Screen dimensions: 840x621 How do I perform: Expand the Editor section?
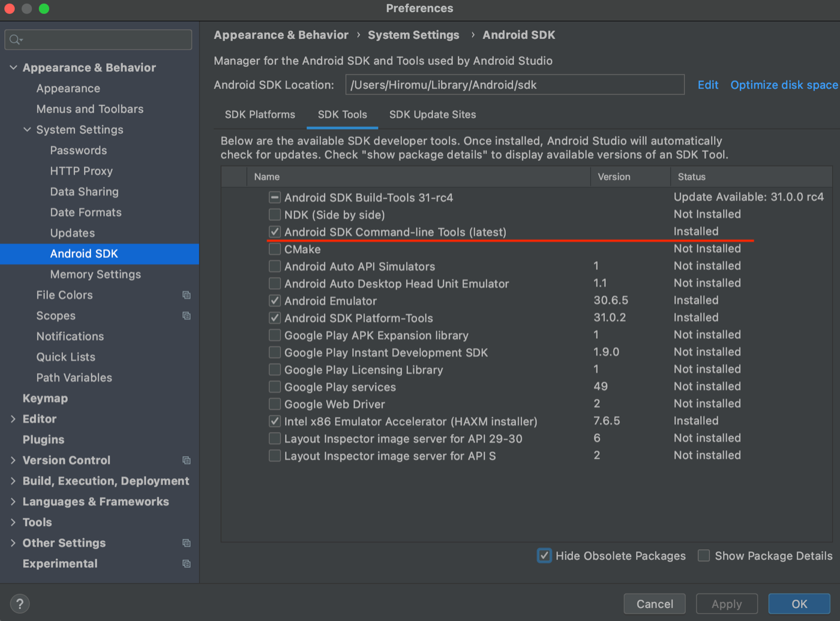(13, 419)
